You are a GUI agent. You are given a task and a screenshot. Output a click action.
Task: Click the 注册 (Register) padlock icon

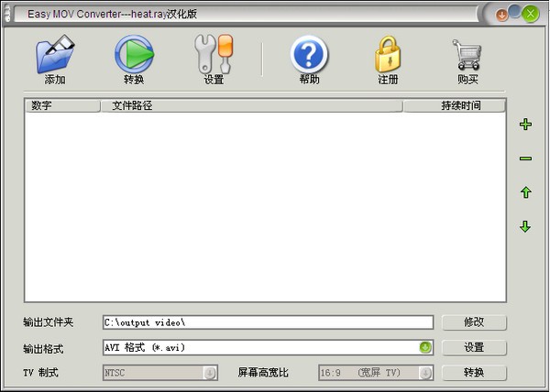click(x=388, y=54)
